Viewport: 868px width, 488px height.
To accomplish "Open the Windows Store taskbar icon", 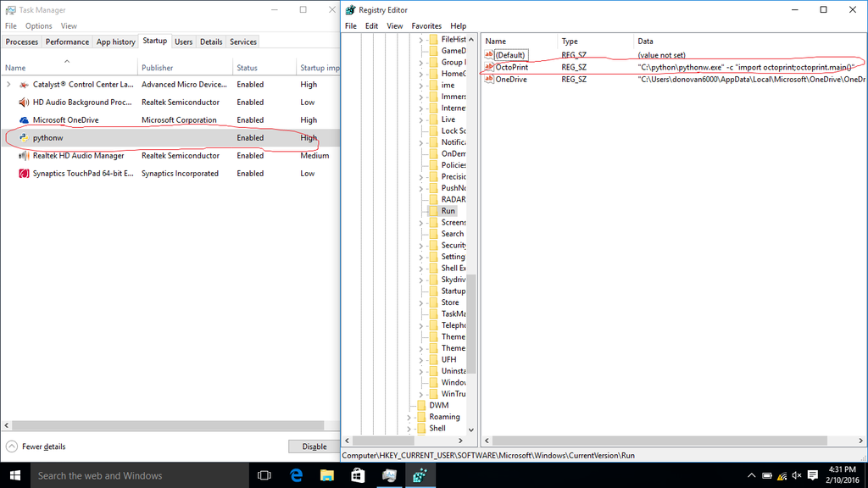I will point(359,475).
